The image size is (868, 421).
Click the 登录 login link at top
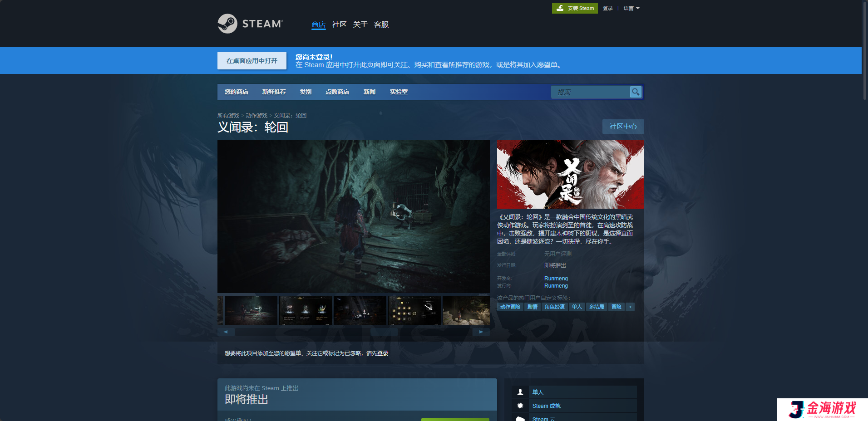pyautogui.click(x=607, y=8)
